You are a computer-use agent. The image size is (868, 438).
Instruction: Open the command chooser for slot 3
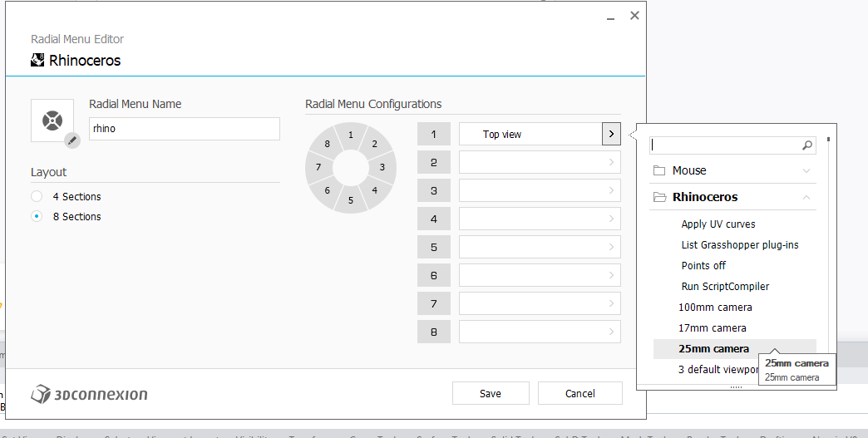[x=611, y=190]
